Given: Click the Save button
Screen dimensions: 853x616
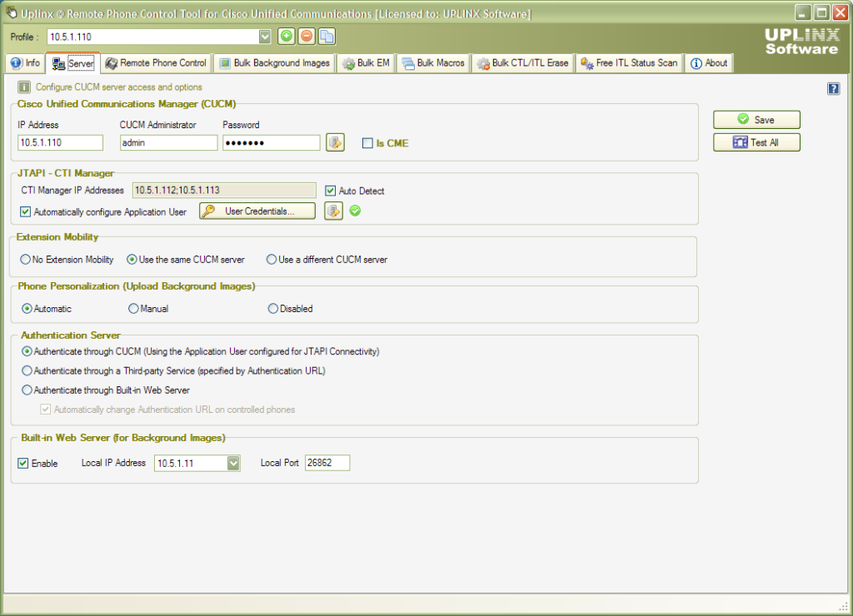Looking at the screenshot, I should [x=756, y=119].
